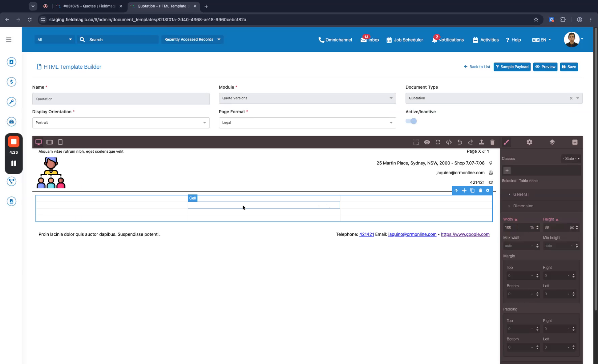Open Display Orientation Portrait dropdown
The width and height of the screenshot is (598, 364).
tap(121, 123)
